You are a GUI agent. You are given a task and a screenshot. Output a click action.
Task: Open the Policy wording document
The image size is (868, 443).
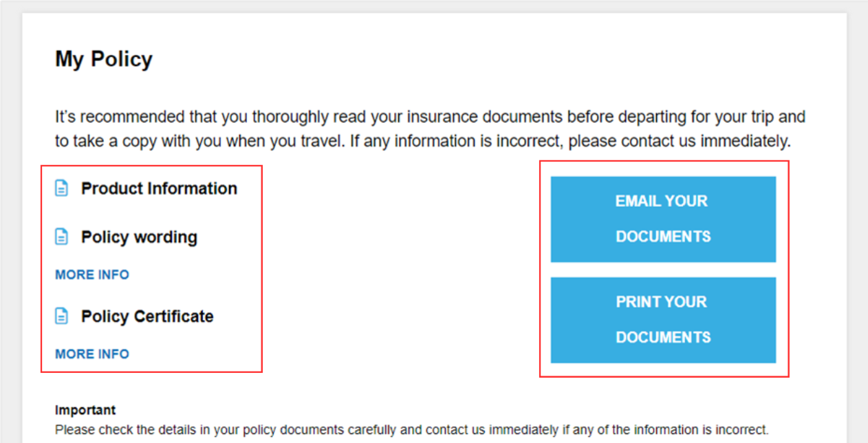(139, 237)
